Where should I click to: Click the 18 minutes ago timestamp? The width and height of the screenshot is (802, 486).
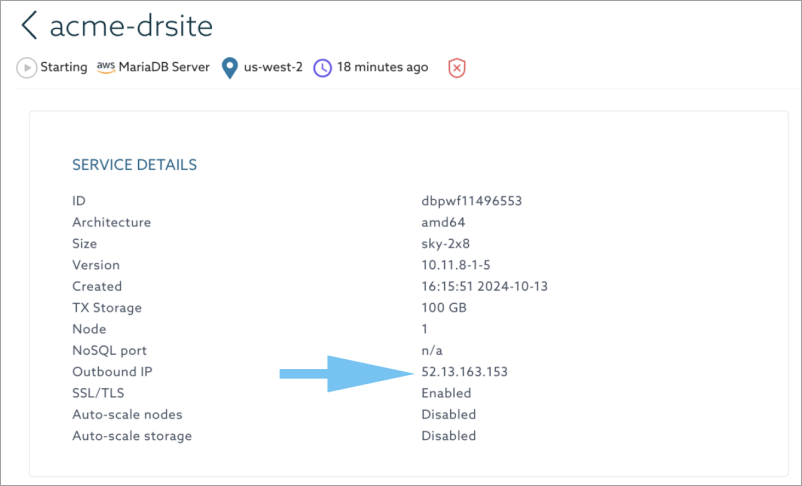[382, 68]
